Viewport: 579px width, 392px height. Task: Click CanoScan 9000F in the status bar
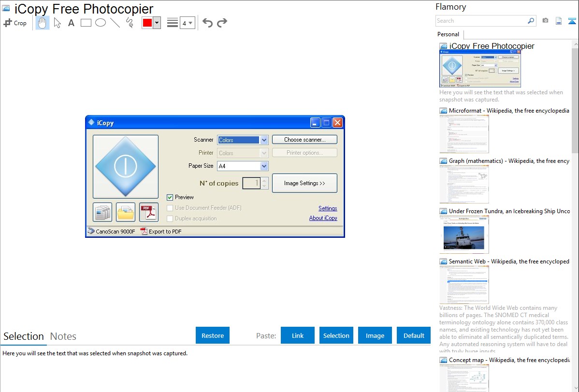(x=111, y=231)
